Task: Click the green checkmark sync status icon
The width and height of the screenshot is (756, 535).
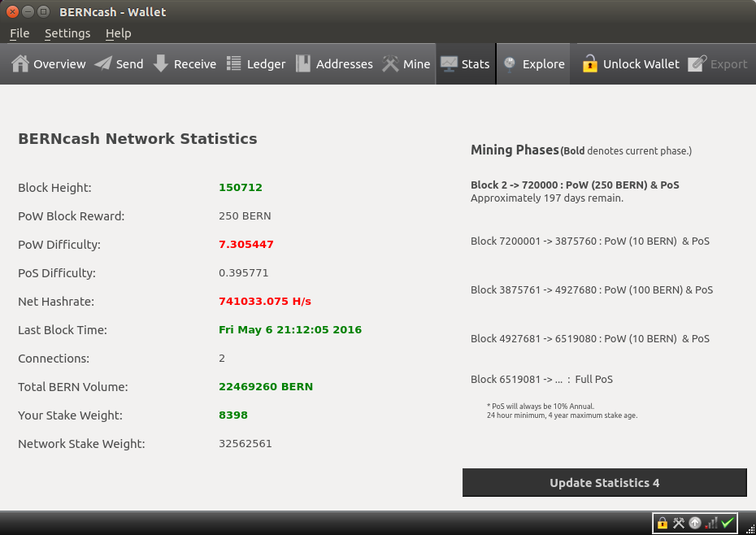Action: (728, 523)
